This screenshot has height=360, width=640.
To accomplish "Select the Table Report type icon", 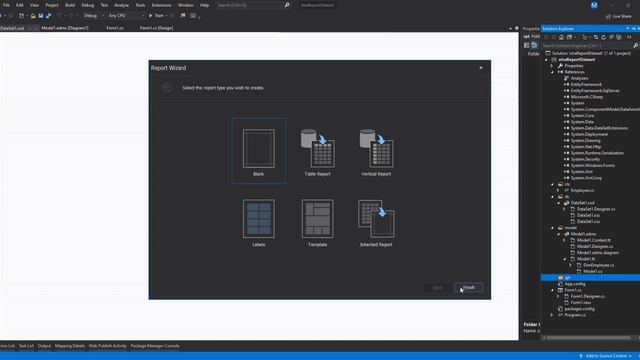I will pyautogui.click(x=318, y=148).
